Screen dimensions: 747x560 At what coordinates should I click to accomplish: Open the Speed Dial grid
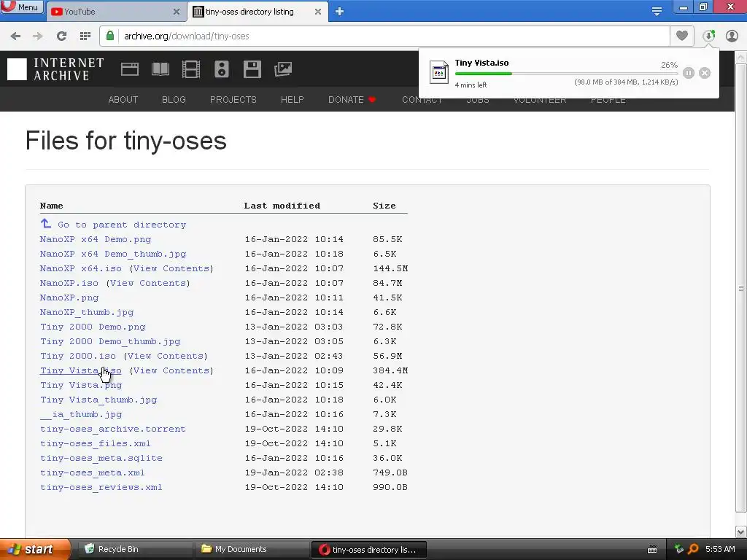coord(85,36)
